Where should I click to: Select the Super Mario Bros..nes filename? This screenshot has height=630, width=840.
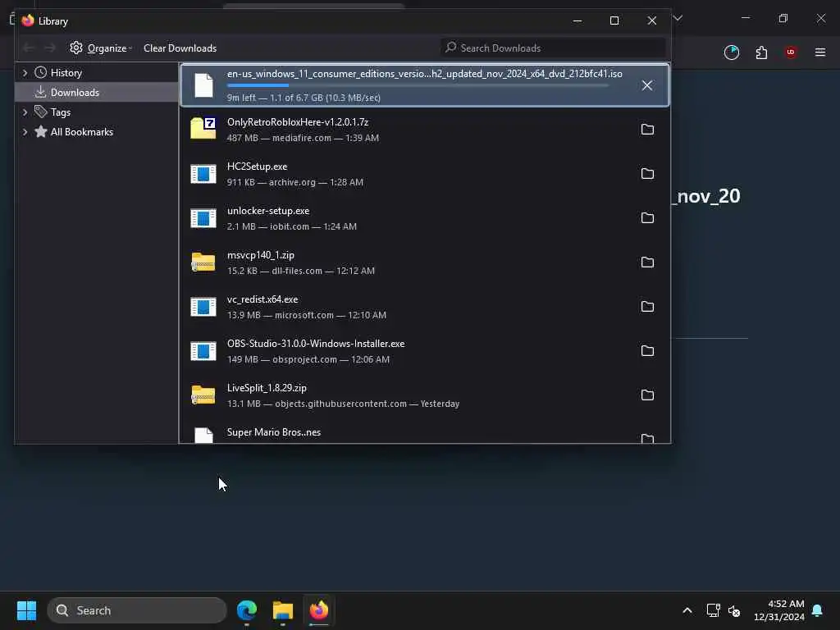coord(274,432)
